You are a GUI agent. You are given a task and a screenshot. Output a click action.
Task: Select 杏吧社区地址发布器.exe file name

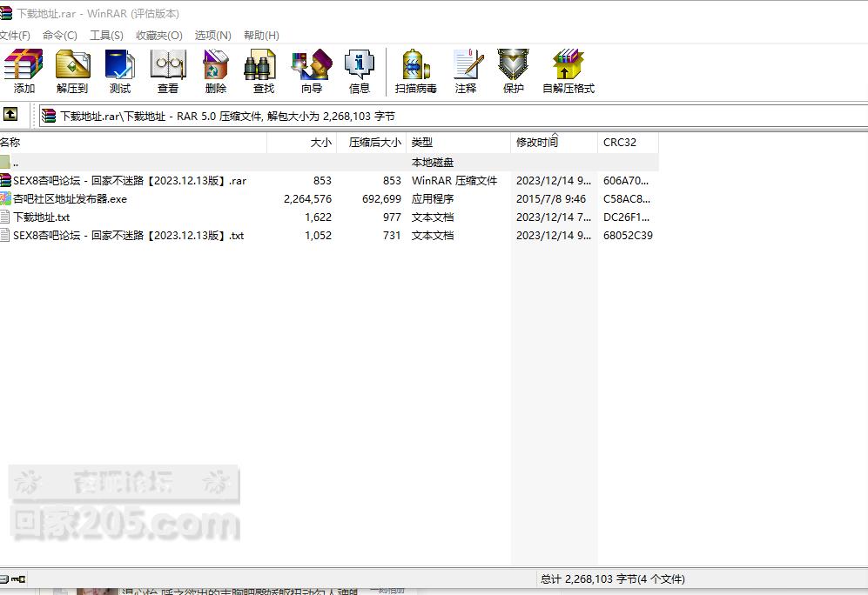coord(71,198)
